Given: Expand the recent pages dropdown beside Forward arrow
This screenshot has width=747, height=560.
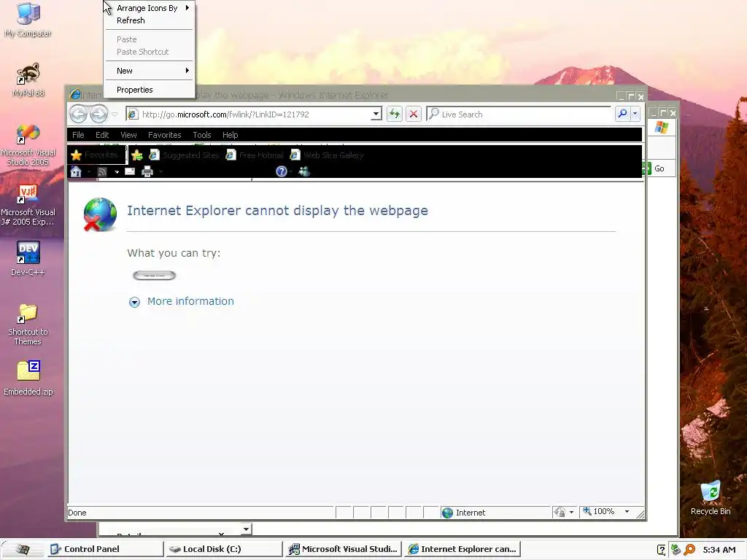Looking at the screenshot, I should point(115,114).
